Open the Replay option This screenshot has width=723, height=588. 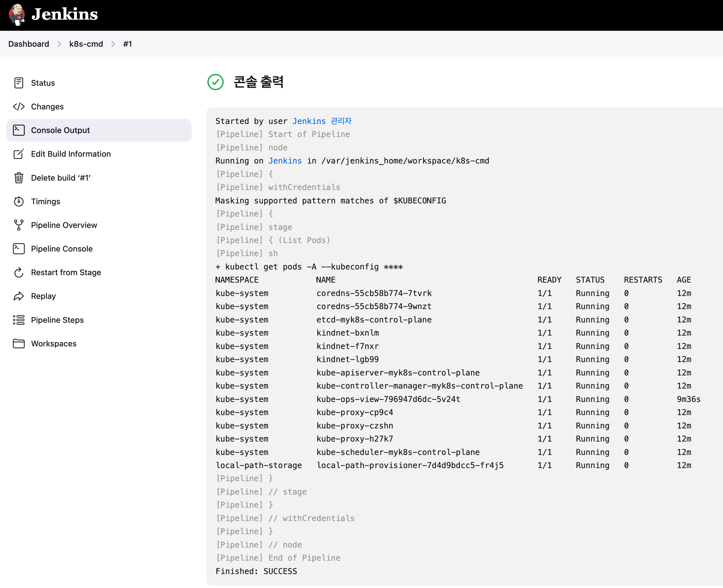(99, 296)
